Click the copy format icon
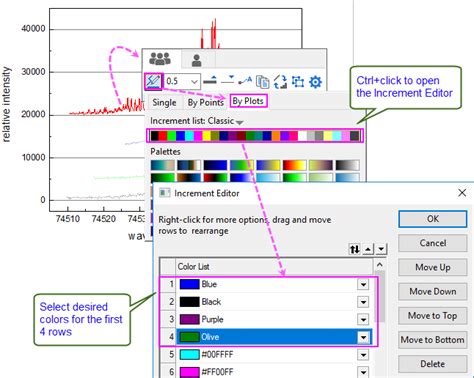 (x=263, y=81)
